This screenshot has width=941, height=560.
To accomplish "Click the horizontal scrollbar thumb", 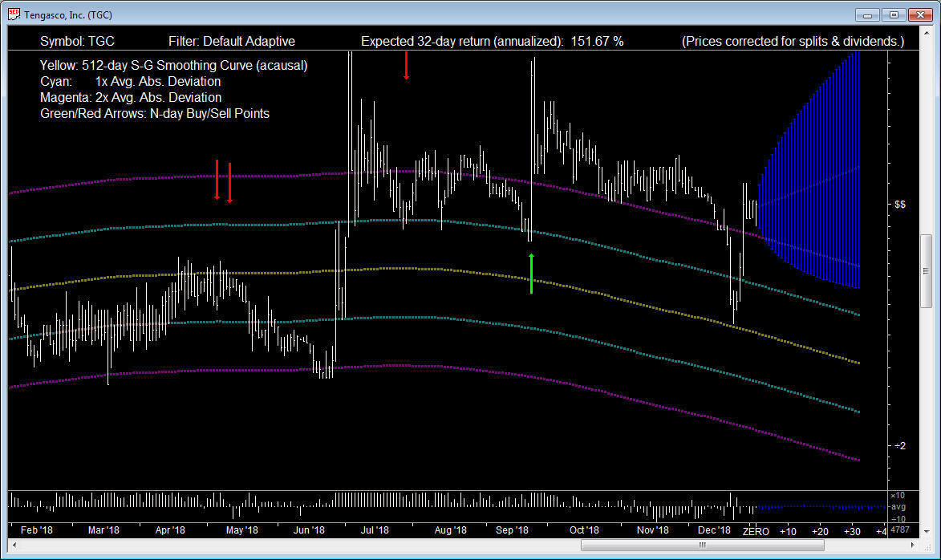I will coord(702,545).
